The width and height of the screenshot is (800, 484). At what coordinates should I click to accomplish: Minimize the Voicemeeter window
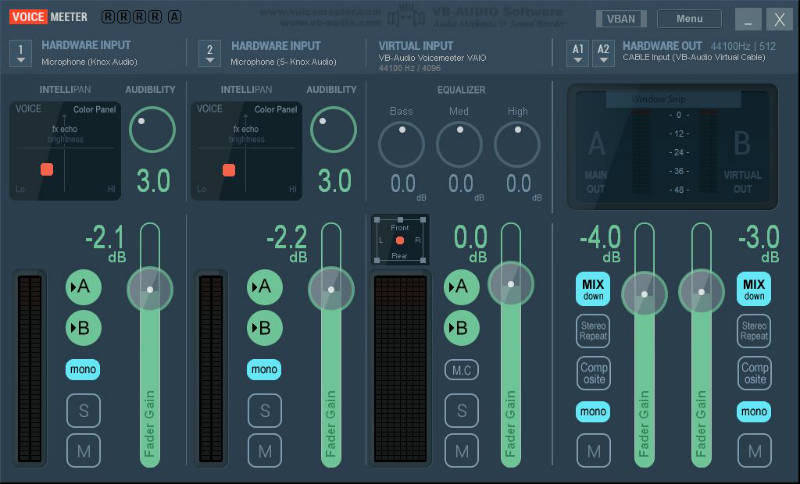pos(748,19)
